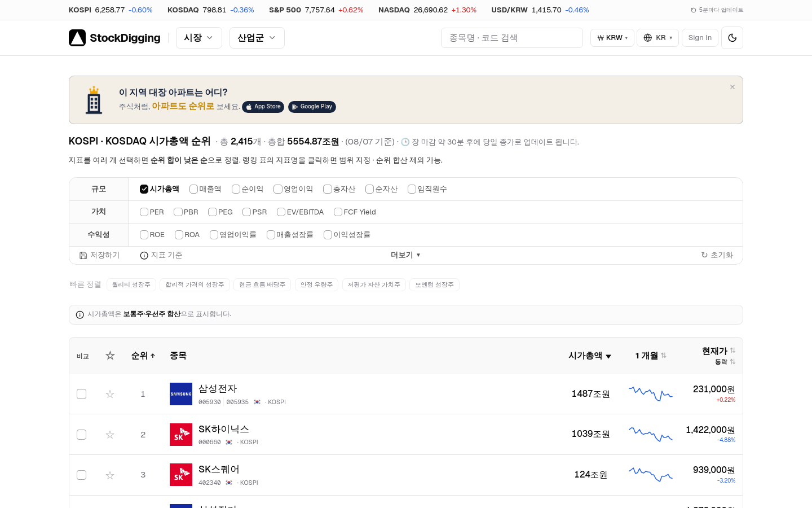812x508 pixels.
Task: Check the 임직원수 checkbox
Action: click(x=412, y=189)
